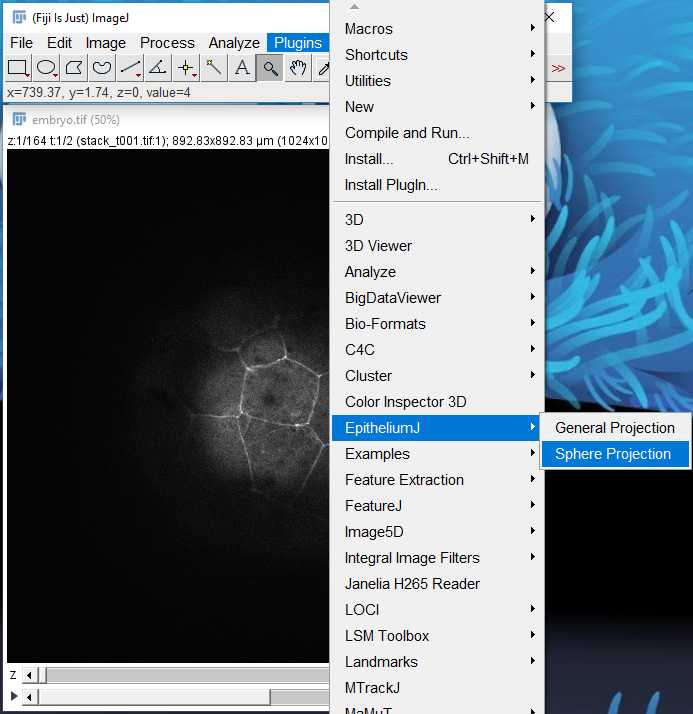Open more tools double-arrow button
The image size is (693, 714).
tap(558, 68)
